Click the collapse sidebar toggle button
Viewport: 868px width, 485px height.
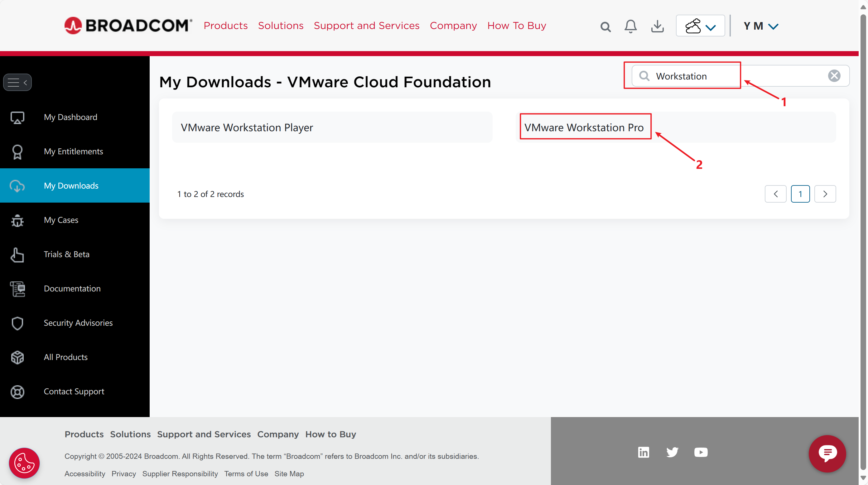[x=17, y=82]
